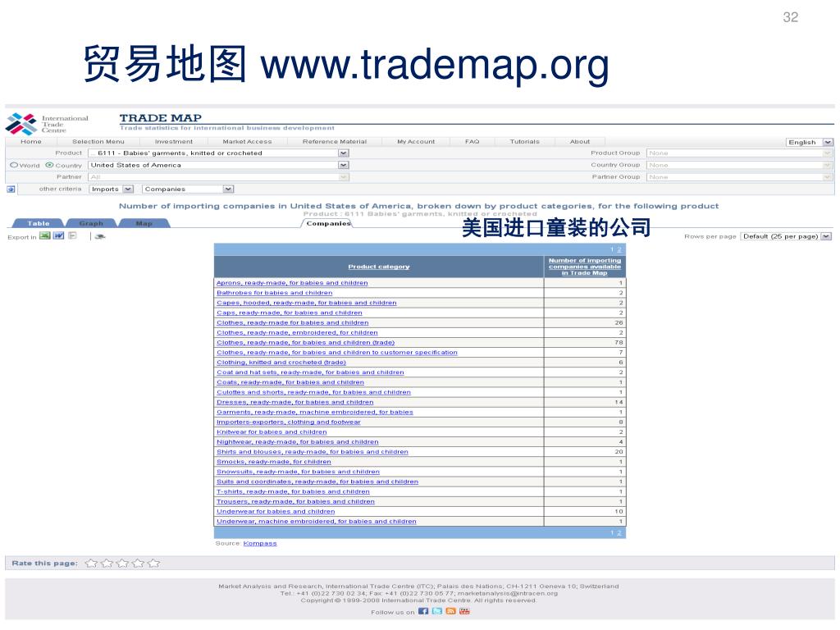Open the Companies criteria dropdown
Screen dimensions: 840x630
click(x=188, y=189)
